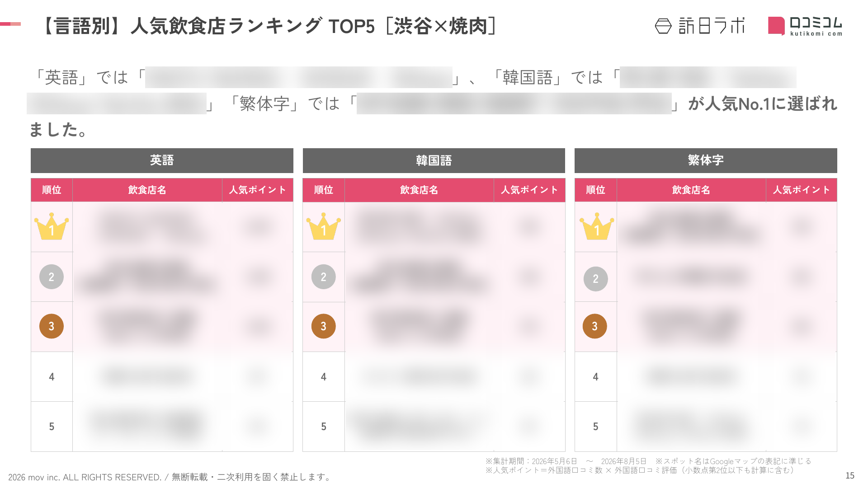
Task: Click the silver rank 2 badge under 英語
Action: 52,277
